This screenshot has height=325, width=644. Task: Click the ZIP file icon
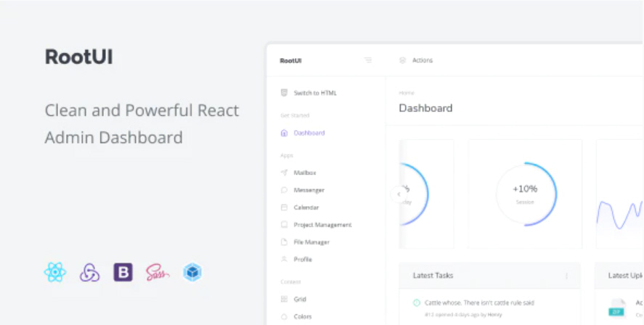point(616,308)
